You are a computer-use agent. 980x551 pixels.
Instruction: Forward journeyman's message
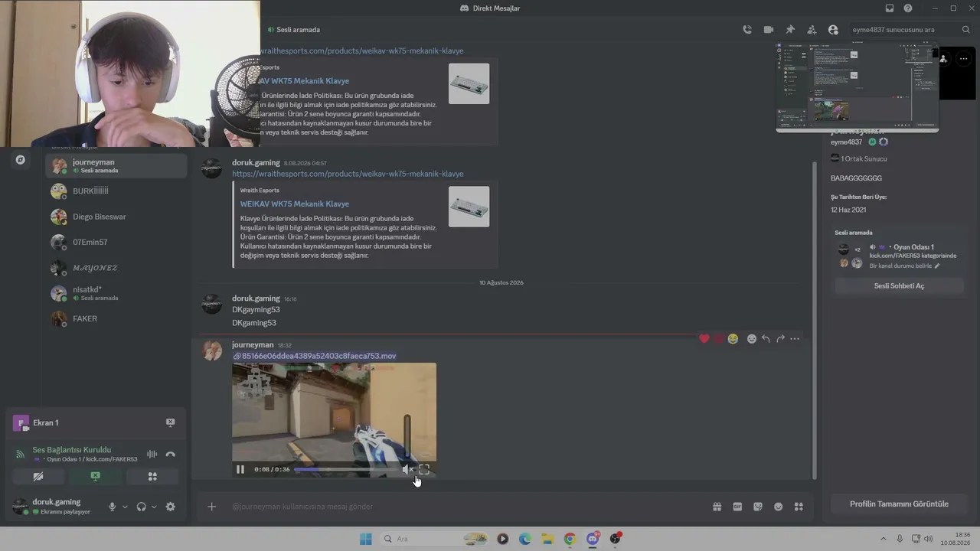click(780, 339)
